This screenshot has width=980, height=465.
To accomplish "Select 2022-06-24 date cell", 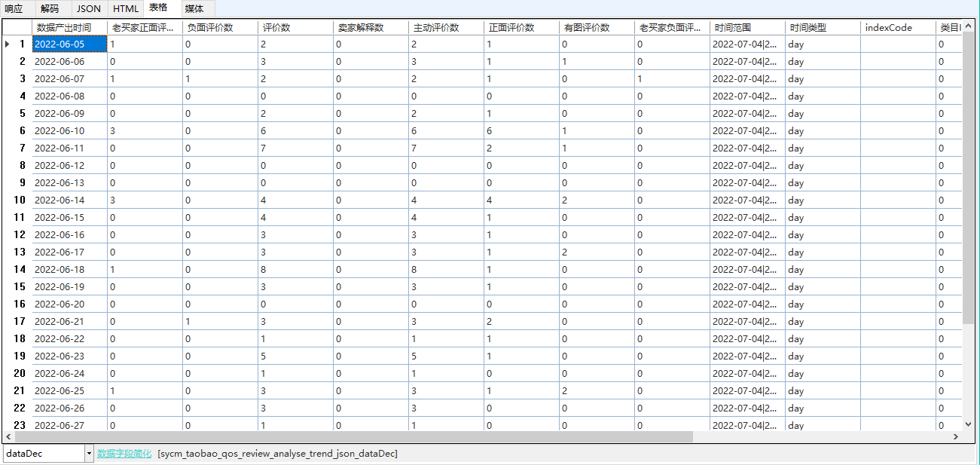I will pos(69,374).
